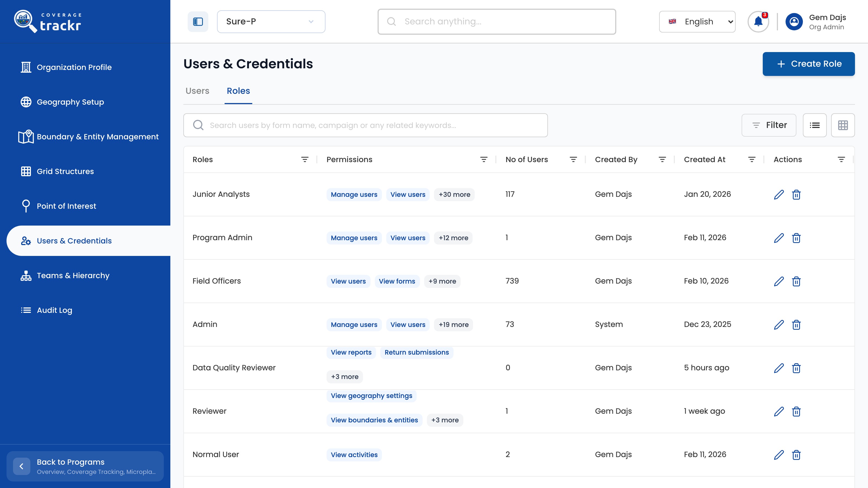This screenshot has height=488, width=868.
Task: Open Created At column filter
Action: click(x=752, y=159)
